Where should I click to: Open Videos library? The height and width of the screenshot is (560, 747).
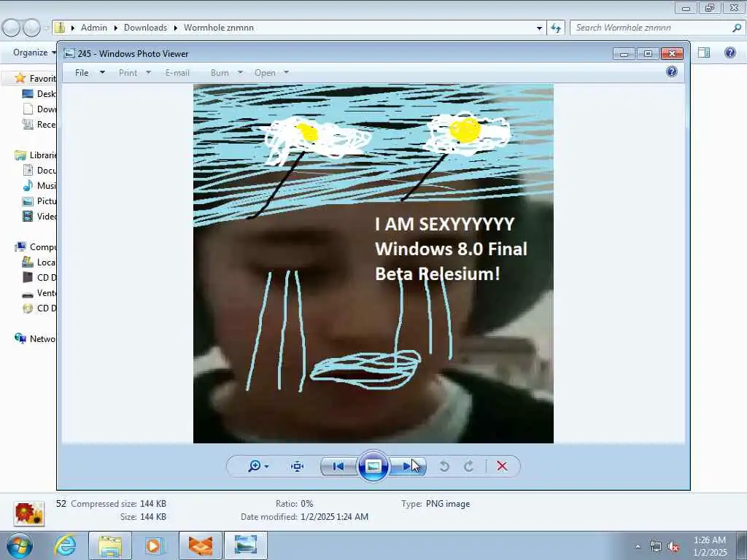(x=39, y=216)
